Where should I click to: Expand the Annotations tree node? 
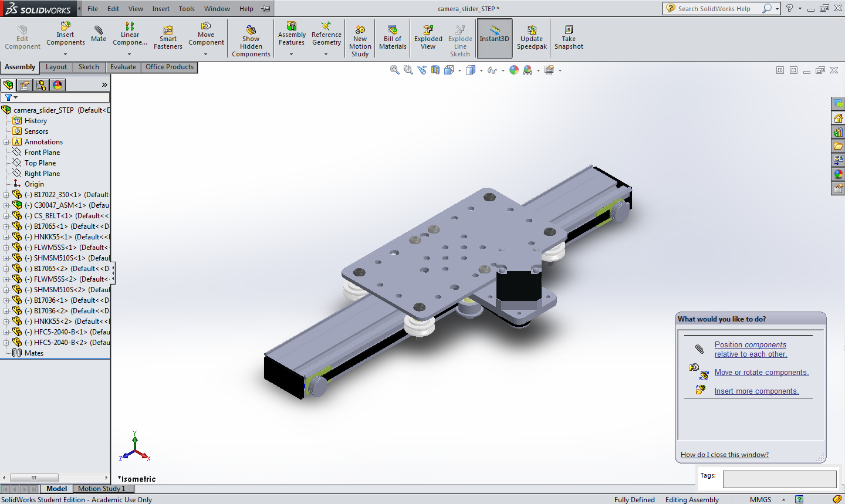click(x=6, y=142)
